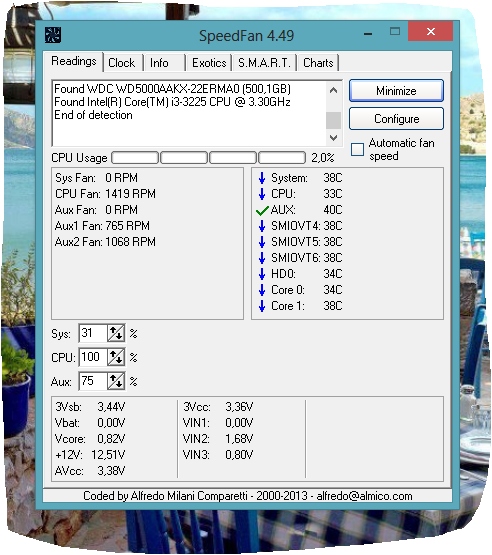The image size is (492, 555).
Task: Click the down arrow icon next to SMIOVT5
Action: (262, 242)
